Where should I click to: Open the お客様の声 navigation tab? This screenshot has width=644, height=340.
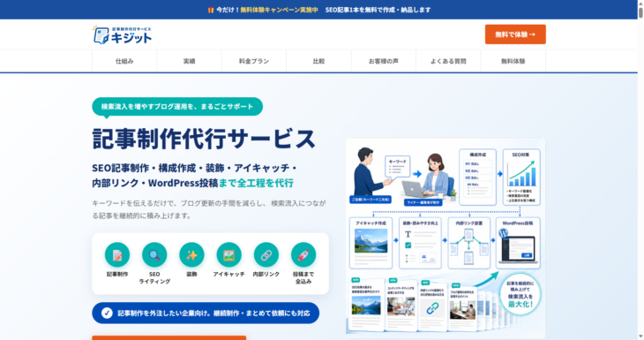click(384, 61)
